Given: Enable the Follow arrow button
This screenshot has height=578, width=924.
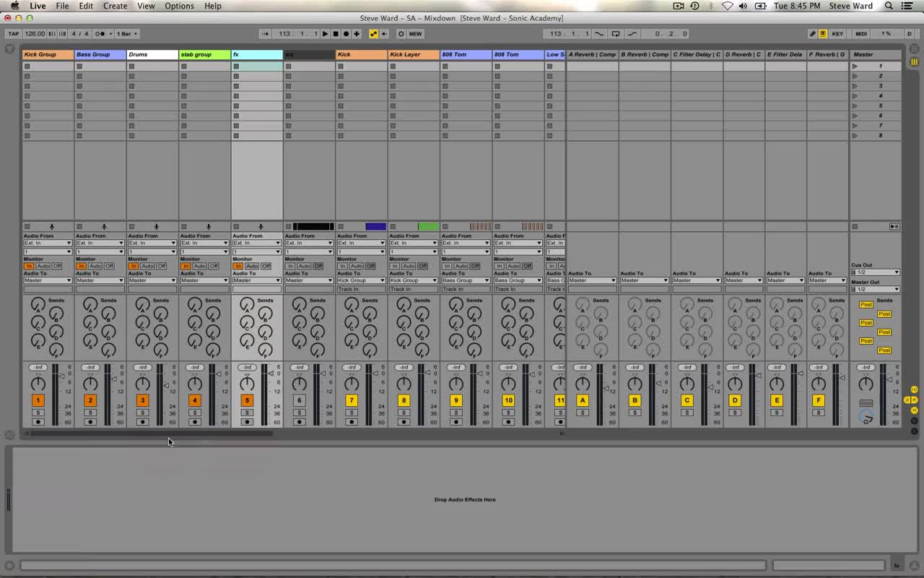Looking at the screenshot, I should (x=266, y=34).
